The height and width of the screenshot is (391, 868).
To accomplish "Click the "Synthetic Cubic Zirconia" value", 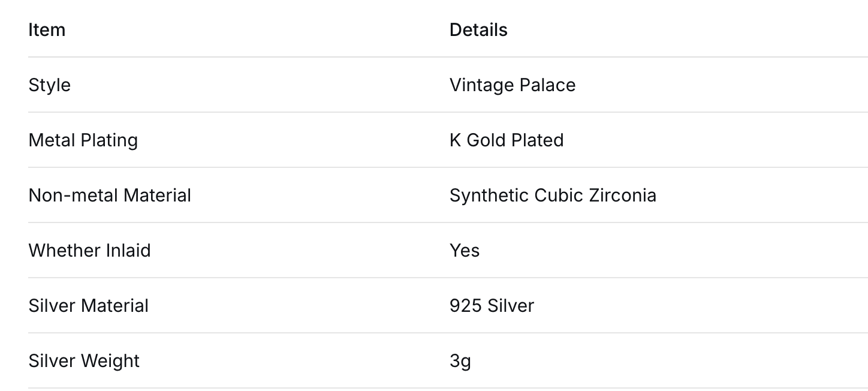I will (553, 195).
